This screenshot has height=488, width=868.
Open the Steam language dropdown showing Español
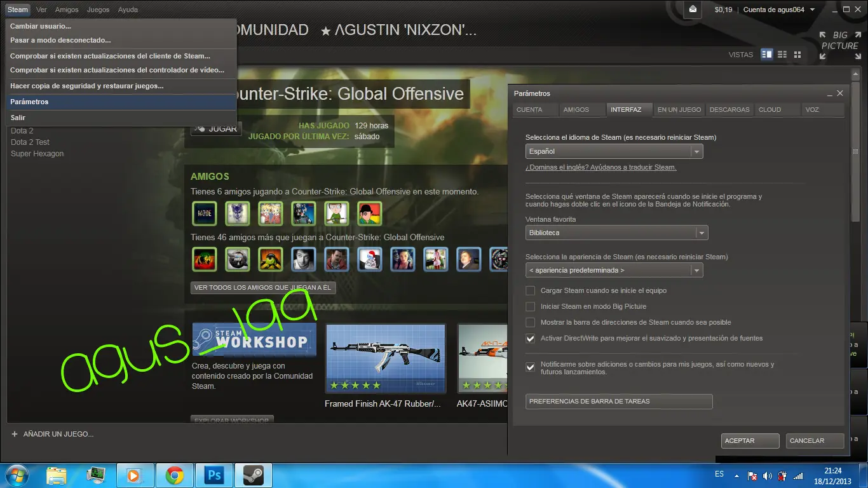click(614, 151)
